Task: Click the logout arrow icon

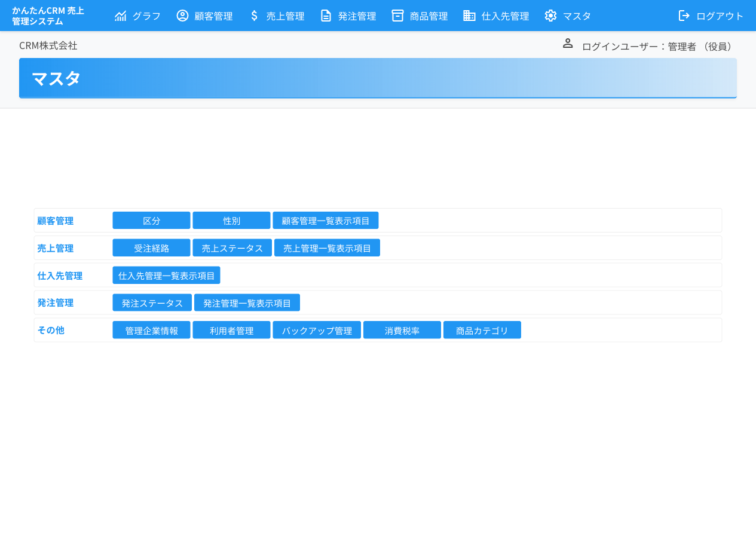Action: click(684, 16)
